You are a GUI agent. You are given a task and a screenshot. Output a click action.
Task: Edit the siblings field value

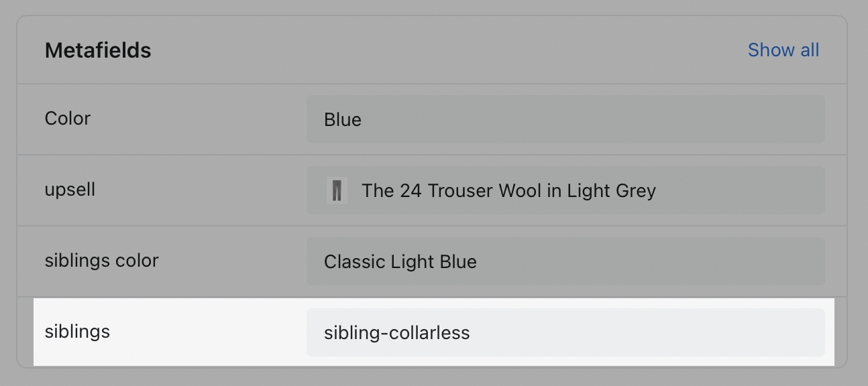(x=565, y=332)
